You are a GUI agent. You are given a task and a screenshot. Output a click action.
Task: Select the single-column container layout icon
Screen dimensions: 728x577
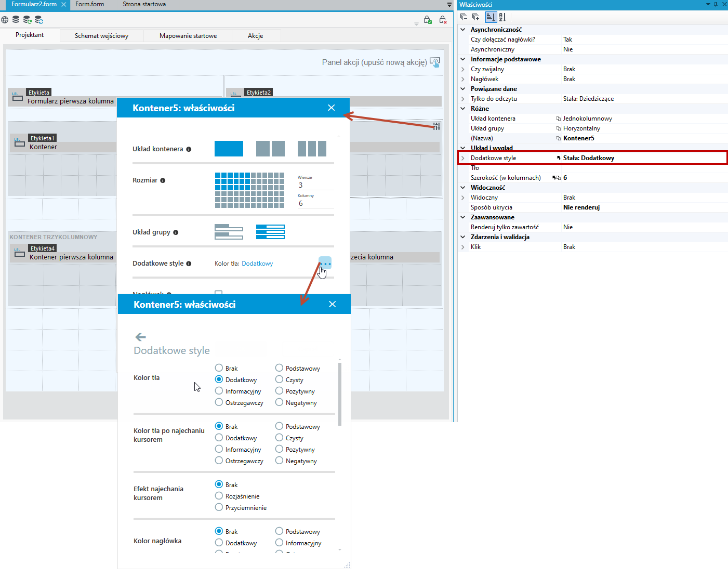[229, 149]
